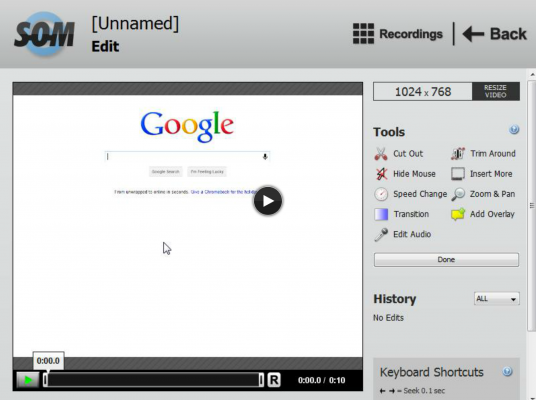The height and width of the screenshot is (400, 536).
Task: Click the [Unnamed] recording title
Action: pyautogui.click(x=135, y=24)
